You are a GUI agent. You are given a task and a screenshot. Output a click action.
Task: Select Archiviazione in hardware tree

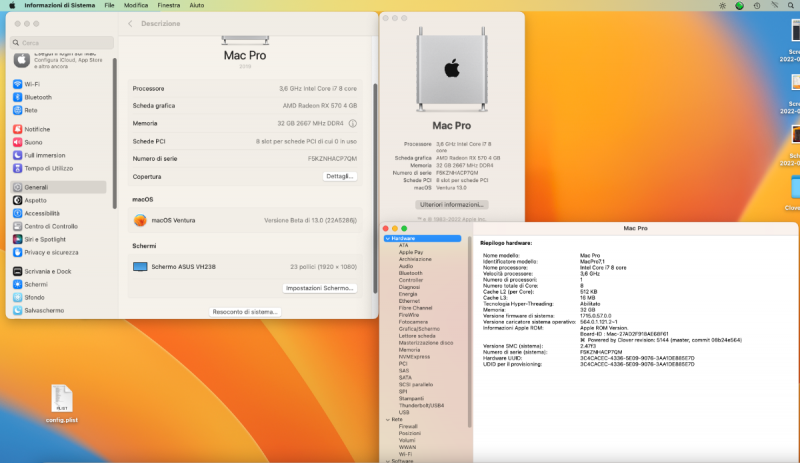(x=415, y=259)
